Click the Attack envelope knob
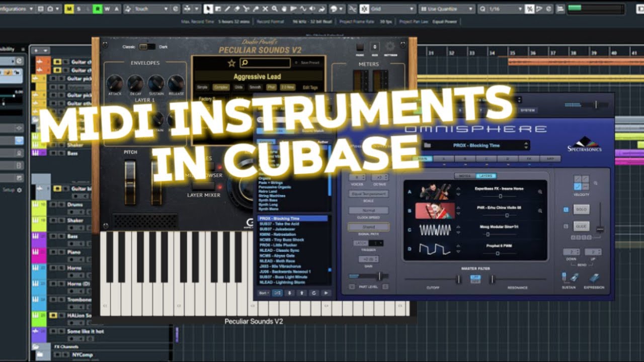The height and width of the screenshot is (362, 644). (115, 83)
